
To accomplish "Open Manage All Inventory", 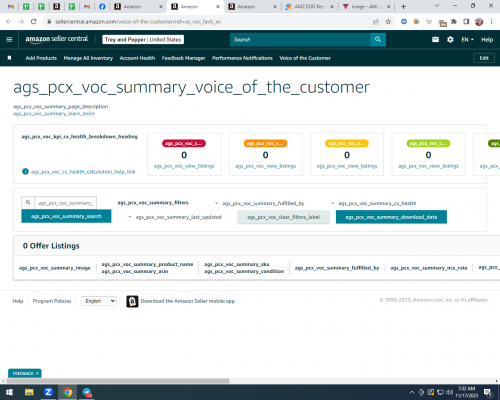I will pyautogui.click(x=88, y=58).
